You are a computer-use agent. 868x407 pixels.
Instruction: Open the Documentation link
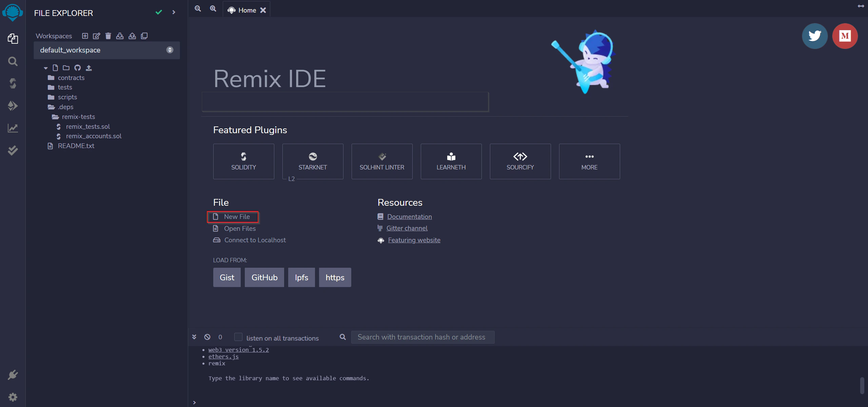coord(409,217)
